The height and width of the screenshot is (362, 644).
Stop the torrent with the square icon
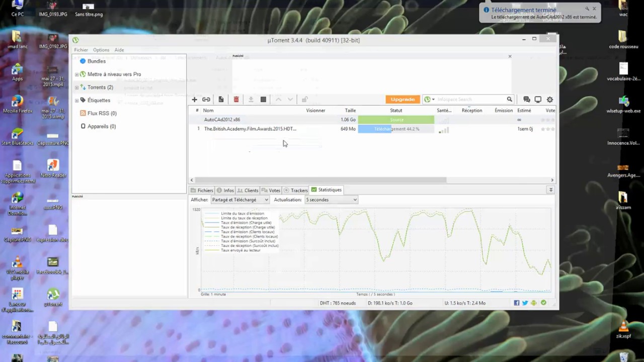(263, 100)
